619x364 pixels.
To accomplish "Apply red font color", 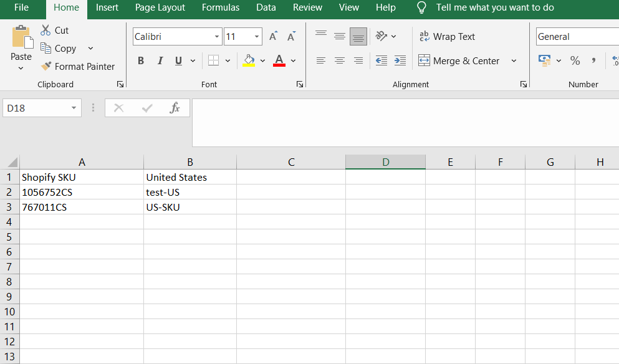I will 279,60.
